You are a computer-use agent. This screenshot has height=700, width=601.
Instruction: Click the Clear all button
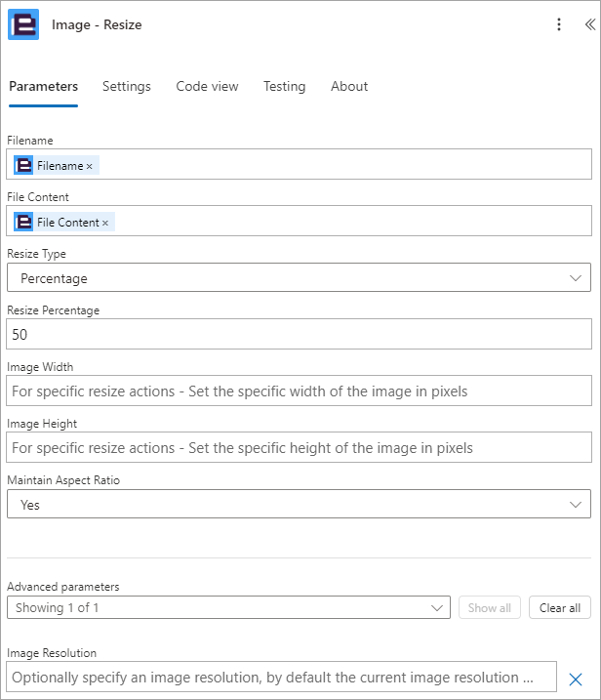click(x=560, y=607)
